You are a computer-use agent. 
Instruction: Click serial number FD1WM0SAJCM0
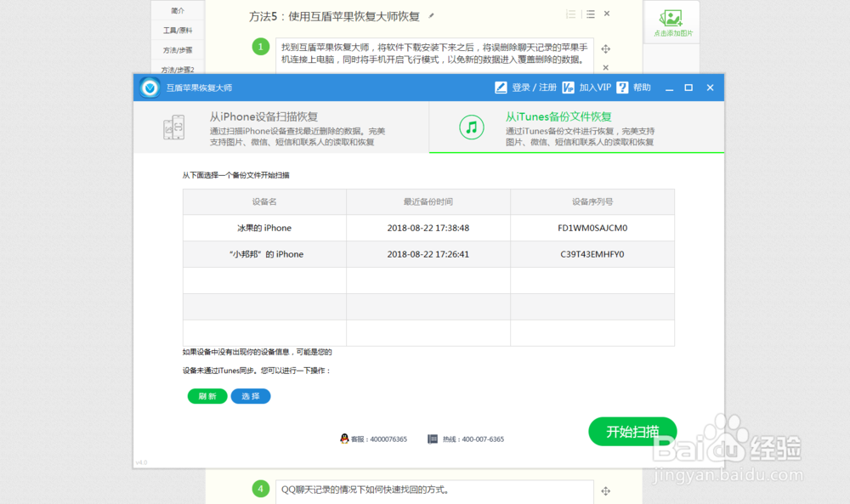click(592, 228)
